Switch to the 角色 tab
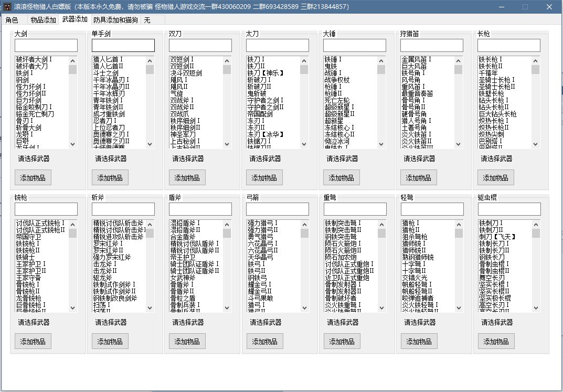The height and width of the screenshot is (392, 563). (x=12, y=20)
